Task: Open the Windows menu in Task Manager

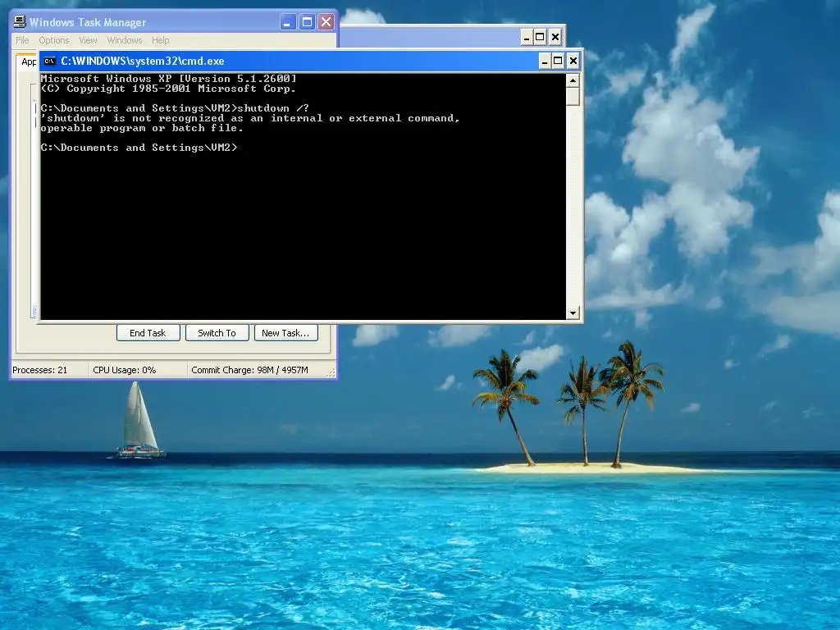Action: pos(125,40)
